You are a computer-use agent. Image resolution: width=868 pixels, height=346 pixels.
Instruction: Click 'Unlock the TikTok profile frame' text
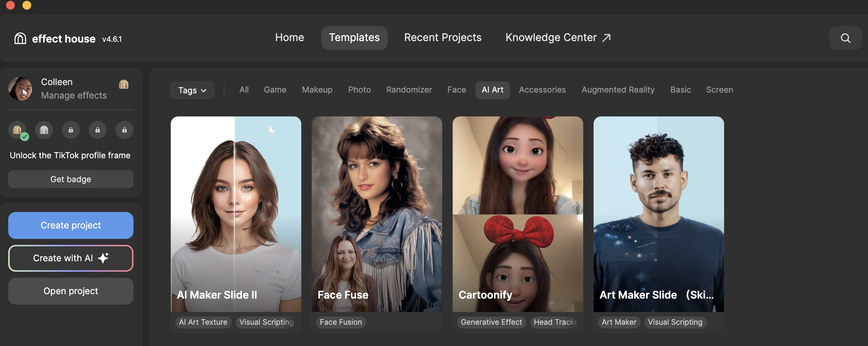coord(70,155)
